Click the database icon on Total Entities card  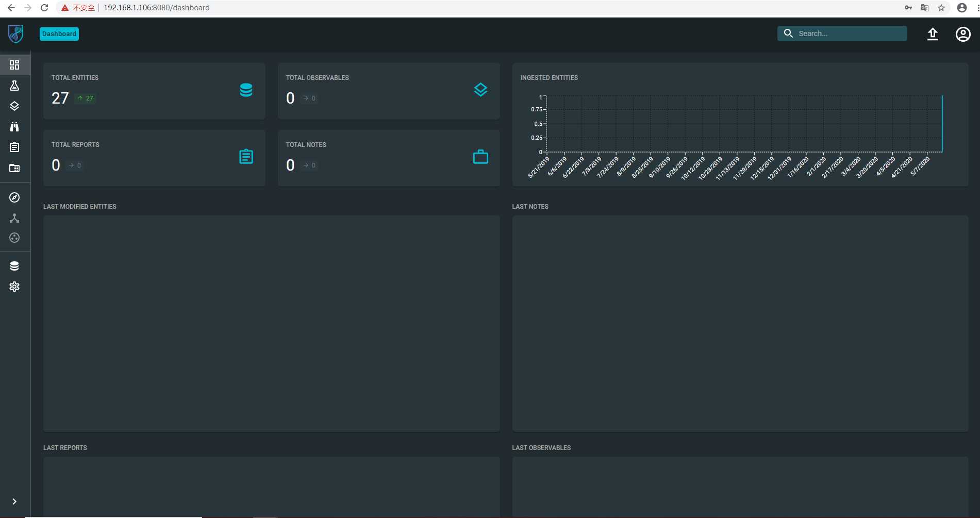coord(246,90)
